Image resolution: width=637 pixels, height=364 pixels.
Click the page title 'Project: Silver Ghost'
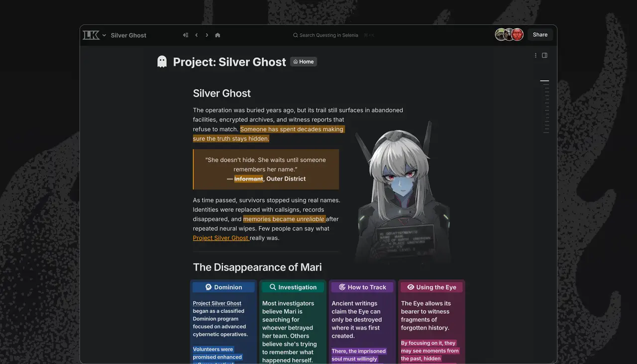229,62
